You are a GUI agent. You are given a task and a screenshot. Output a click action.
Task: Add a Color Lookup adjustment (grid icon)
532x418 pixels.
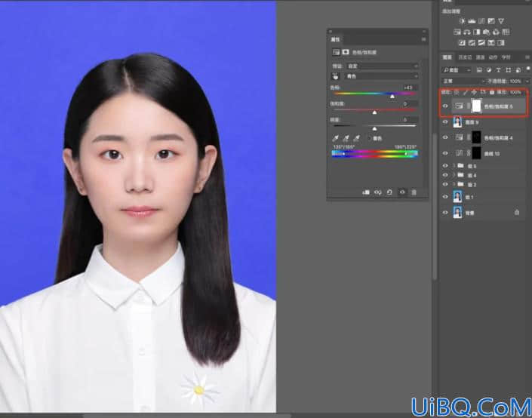pos(506,32)
